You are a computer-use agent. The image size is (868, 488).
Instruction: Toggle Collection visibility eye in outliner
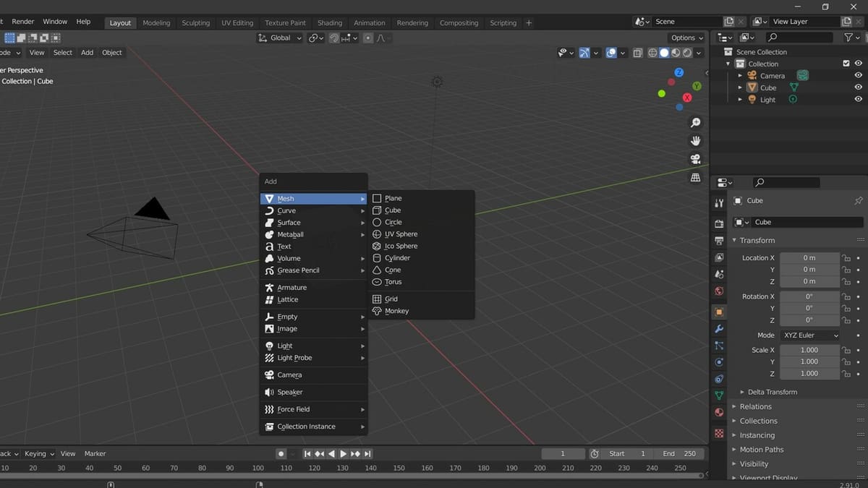pyautogui.click(x=858, y=64)
